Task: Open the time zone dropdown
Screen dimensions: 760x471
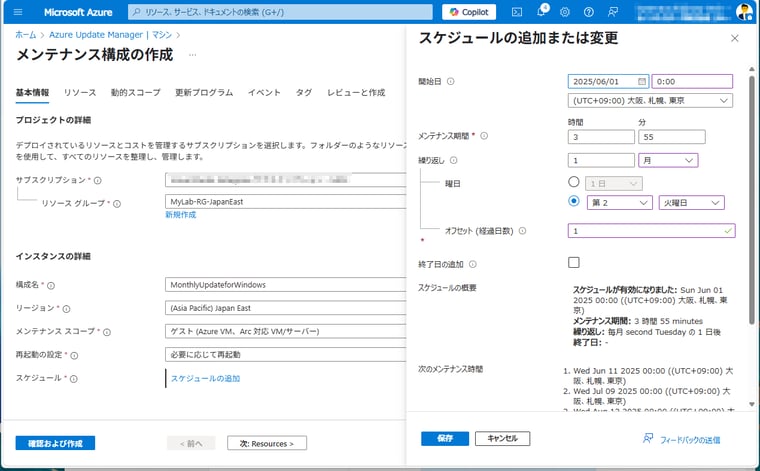Action: pos(650,101)
